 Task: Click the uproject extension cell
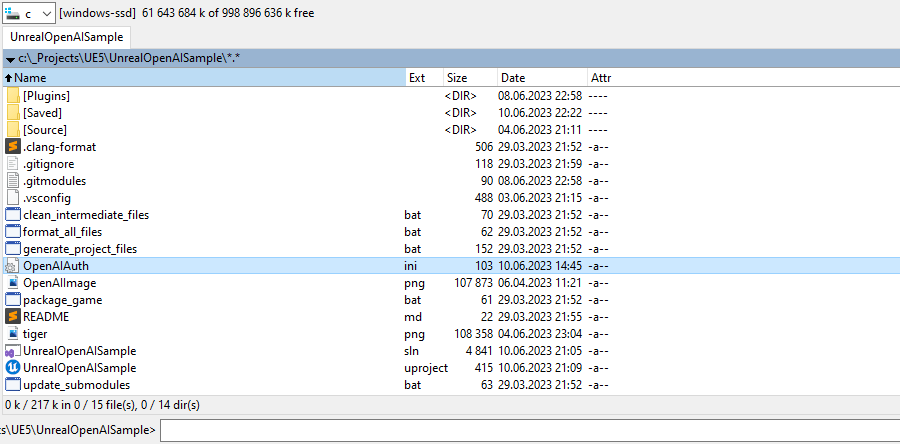(426, 368)
